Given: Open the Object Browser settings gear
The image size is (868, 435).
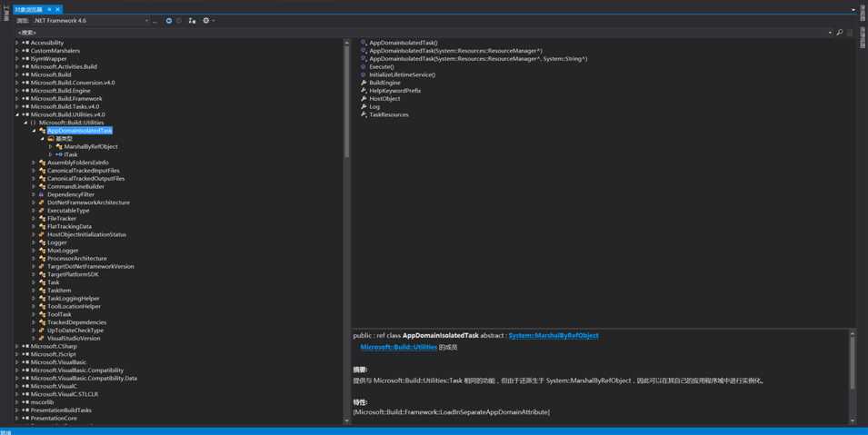Looking at the screenshot, I should [206, 21].
